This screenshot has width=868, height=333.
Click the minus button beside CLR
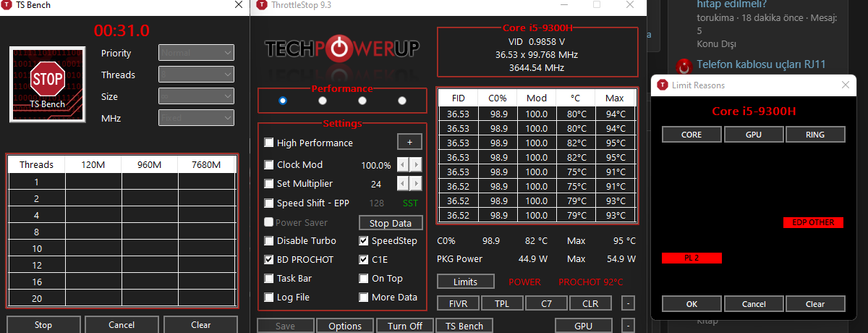click(x=629, y=303)
